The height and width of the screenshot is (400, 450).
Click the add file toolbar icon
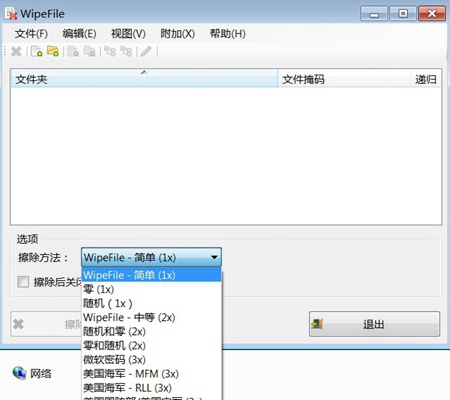[36, 51]
